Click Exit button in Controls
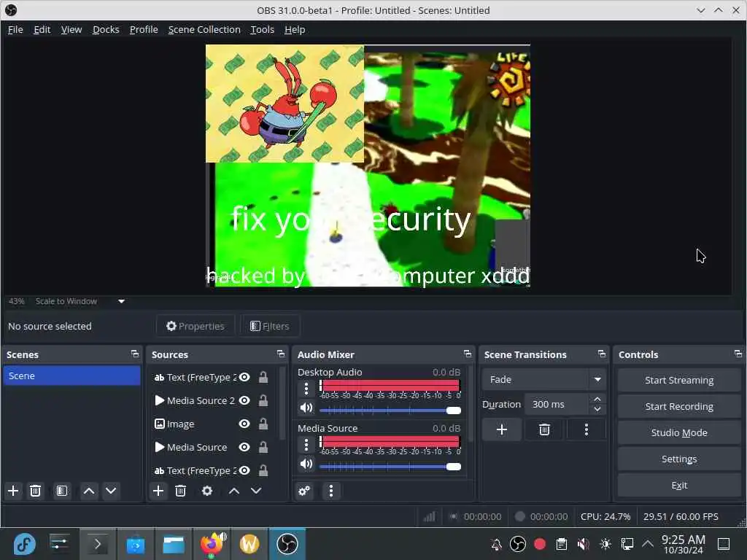This screenshot has height=560, width=747. pos(679,485)
